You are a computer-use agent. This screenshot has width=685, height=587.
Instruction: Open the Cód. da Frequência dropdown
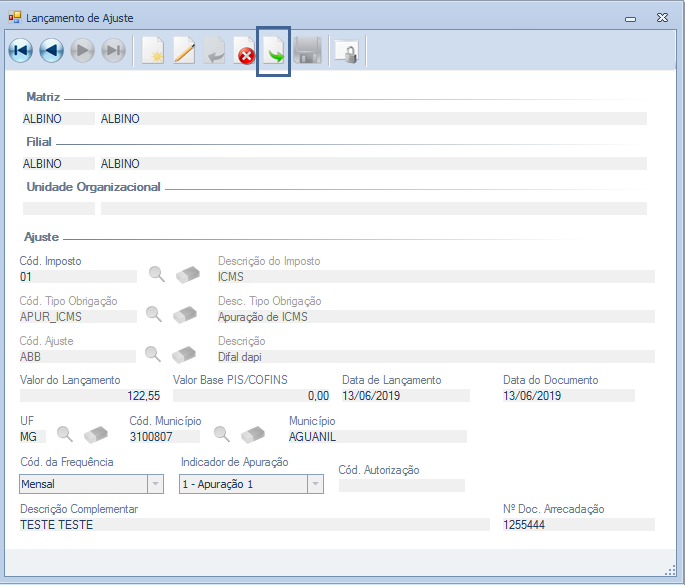coord(155,484)
